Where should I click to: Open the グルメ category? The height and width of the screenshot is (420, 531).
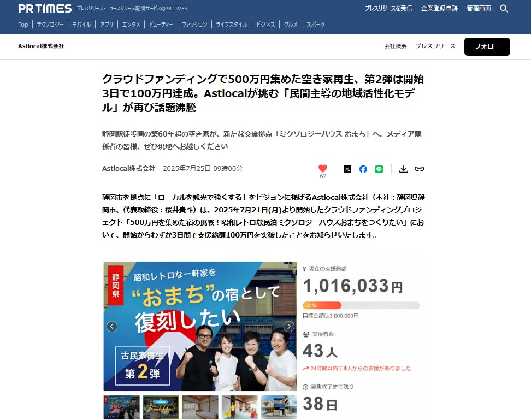[291, 25]
